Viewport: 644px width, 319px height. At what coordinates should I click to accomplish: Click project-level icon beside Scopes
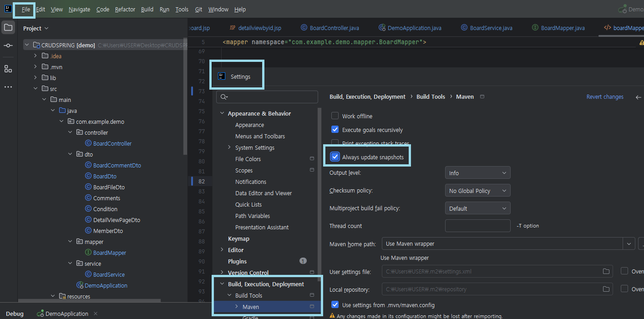click(312, 170)
